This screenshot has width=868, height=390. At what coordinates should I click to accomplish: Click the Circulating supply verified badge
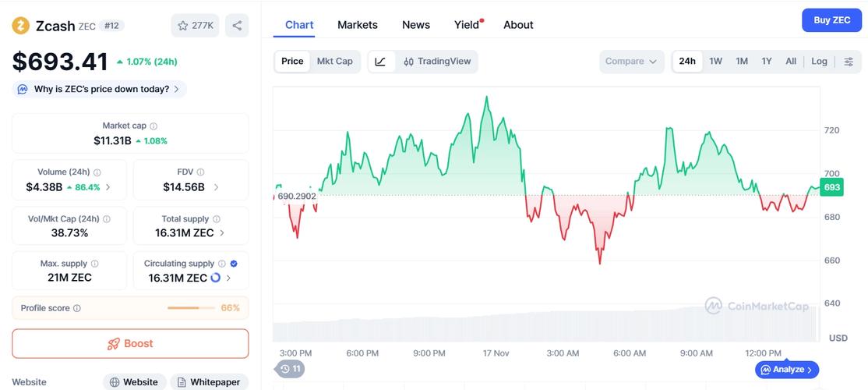(x=235, y=264)
